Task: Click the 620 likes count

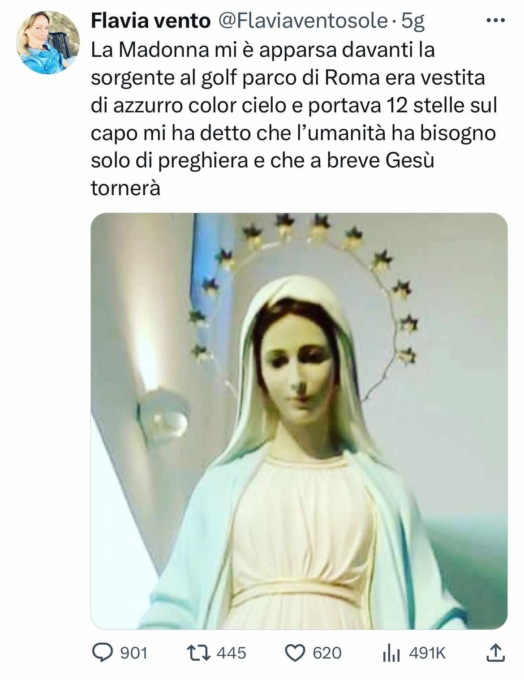Action: coord(327,653)
